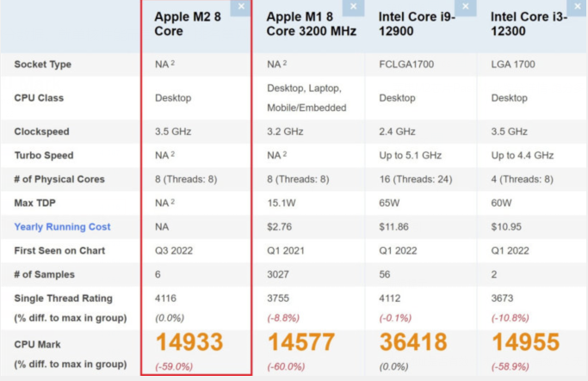The height and width of the screenshot is (381, 588).
Task: Remove the Apple M2 8 Core column
Action: click(241, 7)
